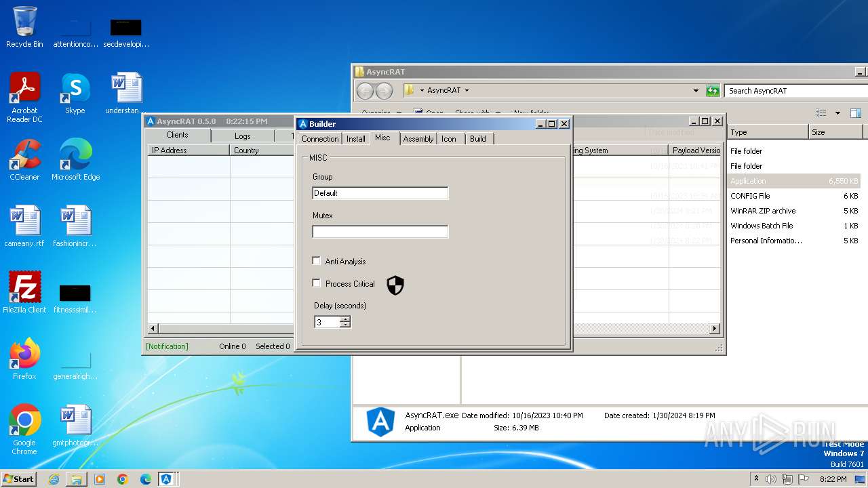The image size is (868, 488).
Task: Increase the Delay seconds value
Action: coord(345,319)
